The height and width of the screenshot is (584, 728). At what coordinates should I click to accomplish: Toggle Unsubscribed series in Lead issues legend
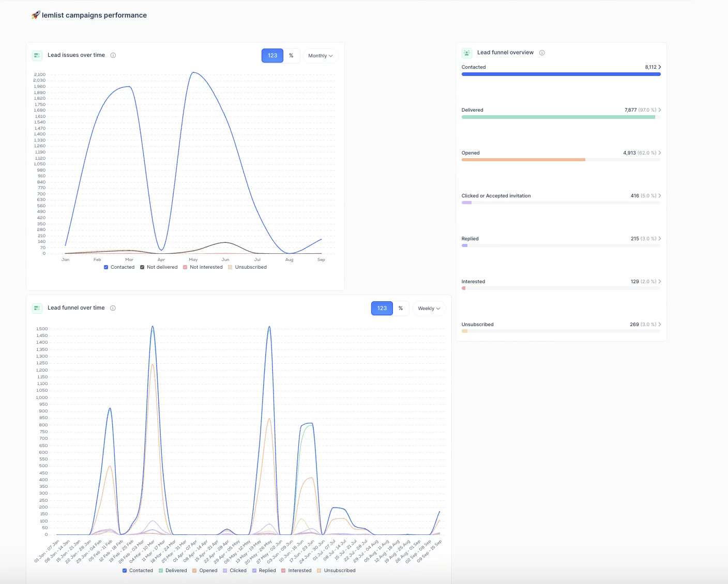point(230,267)
